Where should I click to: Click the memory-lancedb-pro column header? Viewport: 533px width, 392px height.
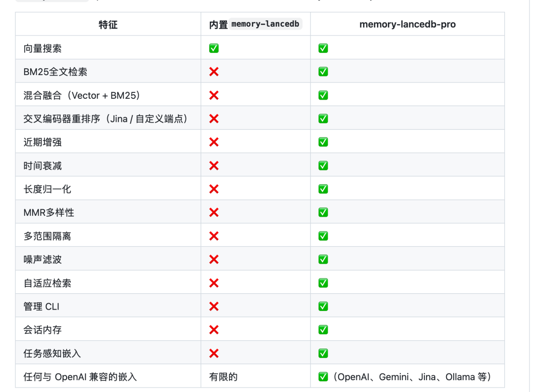click(x=407, y=24)
